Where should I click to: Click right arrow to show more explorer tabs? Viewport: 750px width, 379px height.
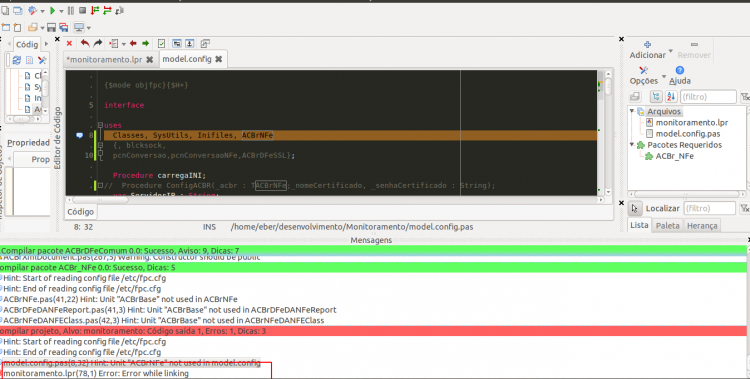point(46,44)
